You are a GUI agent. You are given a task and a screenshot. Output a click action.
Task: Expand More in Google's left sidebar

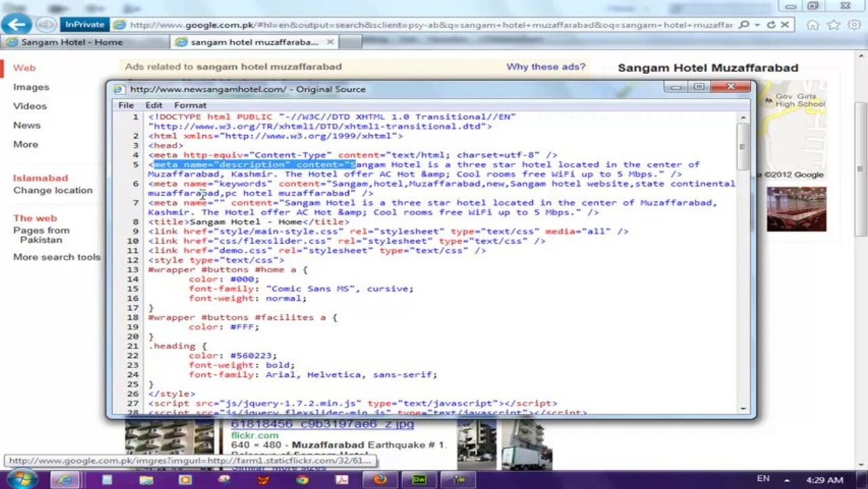pos(26,144)
